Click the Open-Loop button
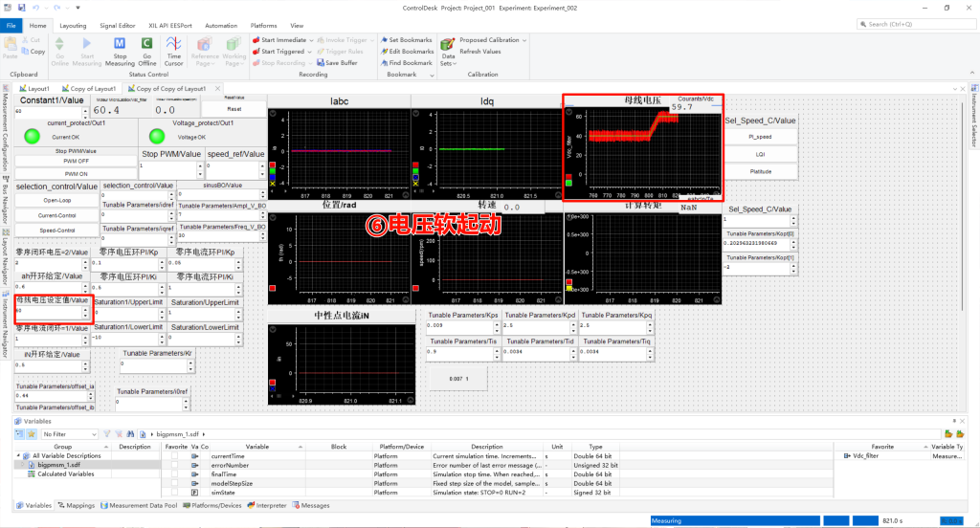This screenshot has width=980, height=528. (x=56, y=201)
